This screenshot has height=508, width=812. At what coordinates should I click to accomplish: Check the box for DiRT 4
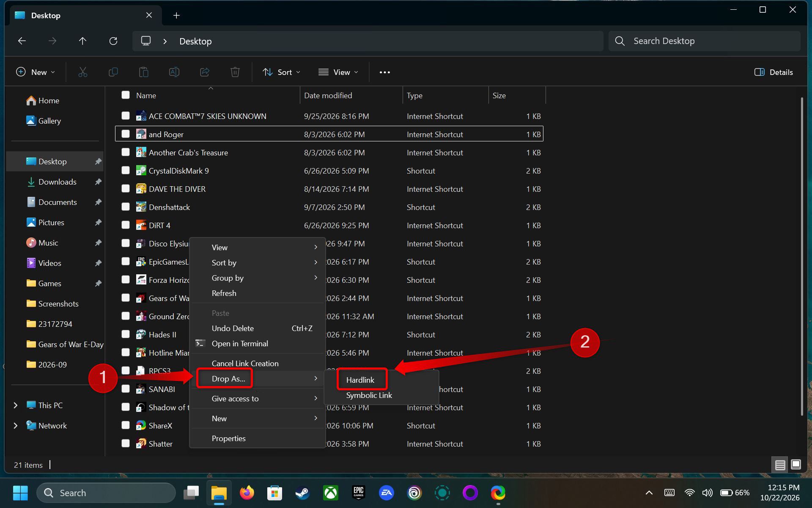pyautogui.click(x=126, y=225)
